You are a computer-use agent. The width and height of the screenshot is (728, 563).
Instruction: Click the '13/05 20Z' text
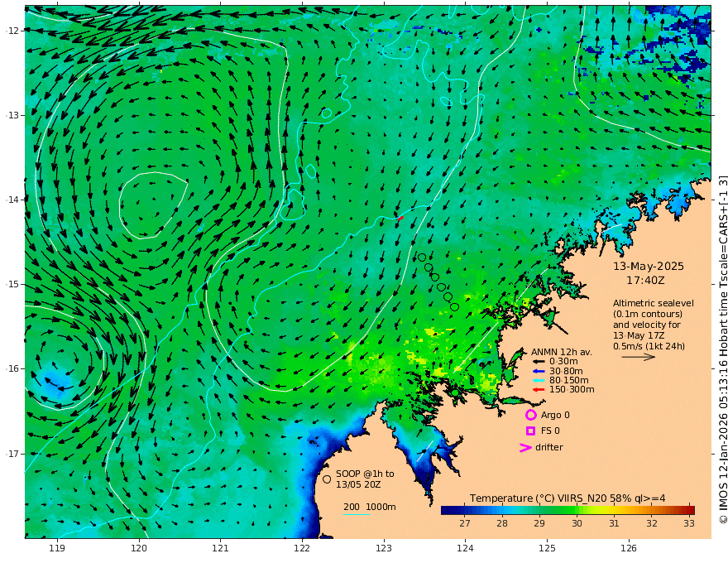(x=358, y=484)
